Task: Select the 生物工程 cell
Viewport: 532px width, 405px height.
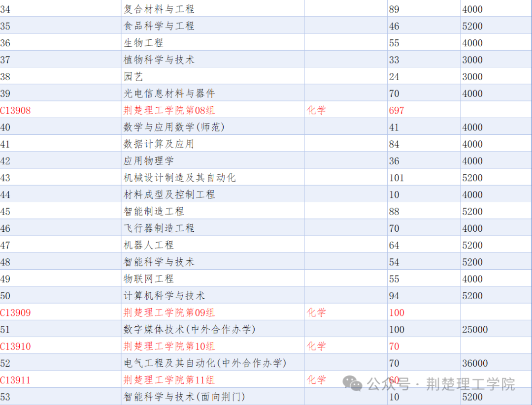Action: (x=143, y=43)
